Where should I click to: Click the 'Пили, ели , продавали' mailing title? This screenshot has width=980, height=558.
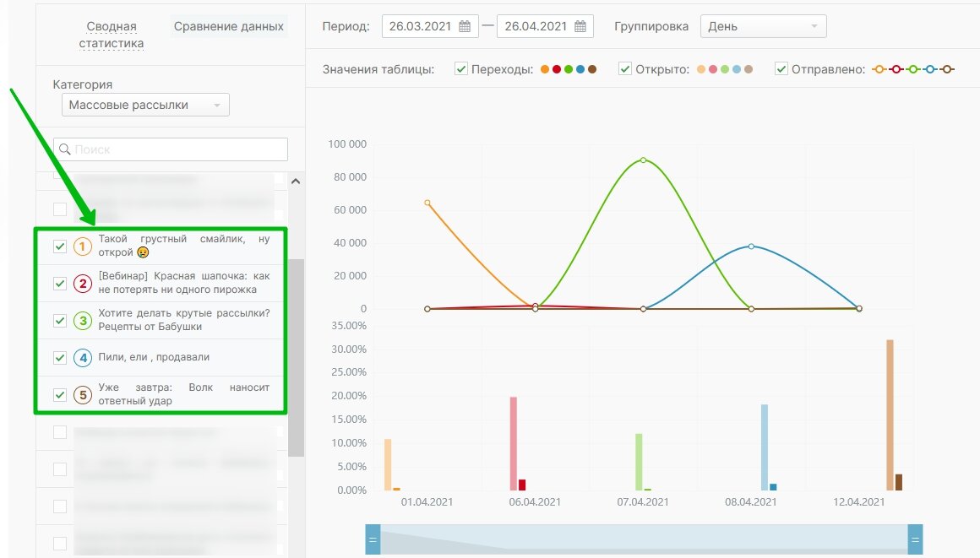click(154, 357)
